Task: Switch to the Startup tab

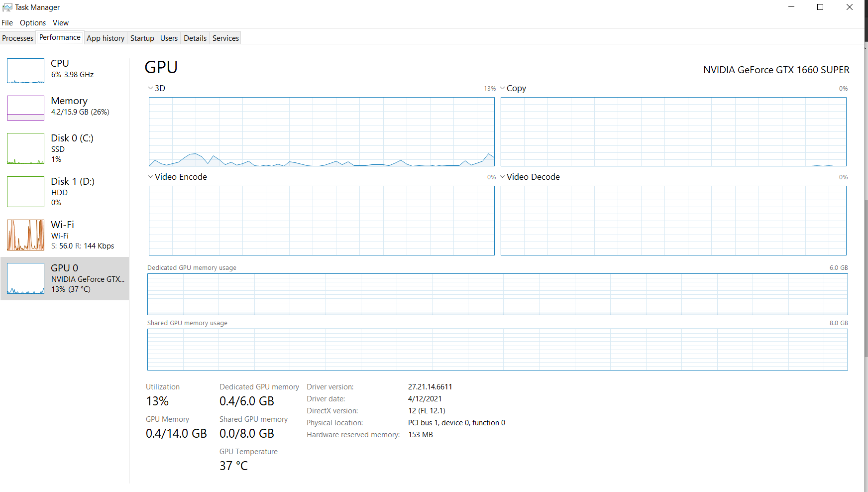Action: (x=142, y=38)
